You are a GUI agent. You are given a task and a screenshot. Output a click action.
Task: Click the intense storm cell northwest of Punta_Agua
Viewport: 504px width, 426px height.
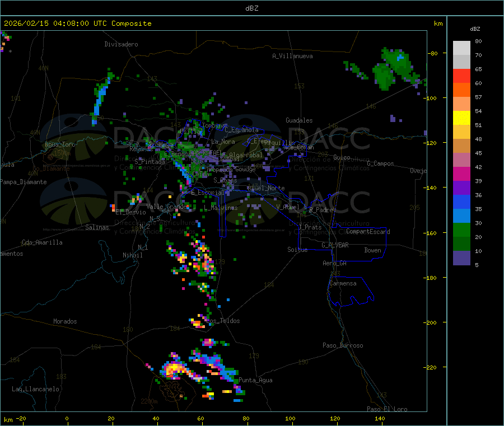174,368
